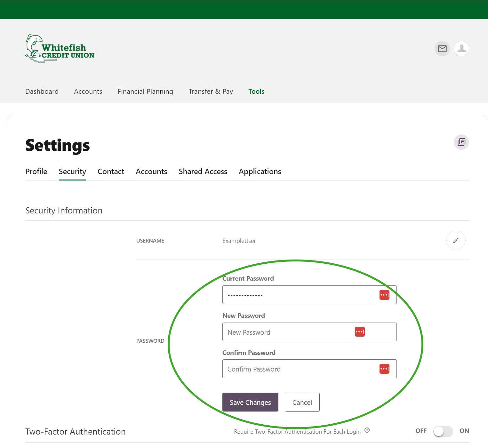The image size is (488, 448).
Task: Open the user profile avatar icon
Action: [461, 49]
